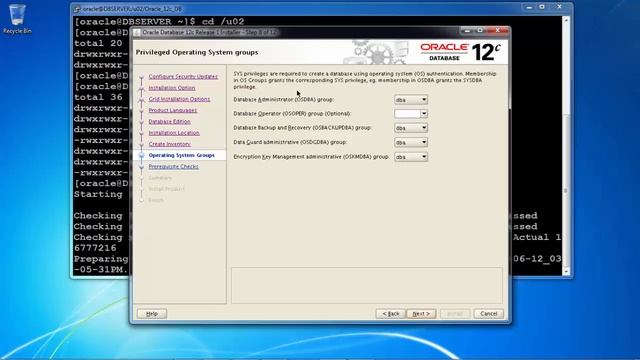This screenshot has width=640, height=360.
Task: Click the message pane at bottom of installer
Action: 367,285
